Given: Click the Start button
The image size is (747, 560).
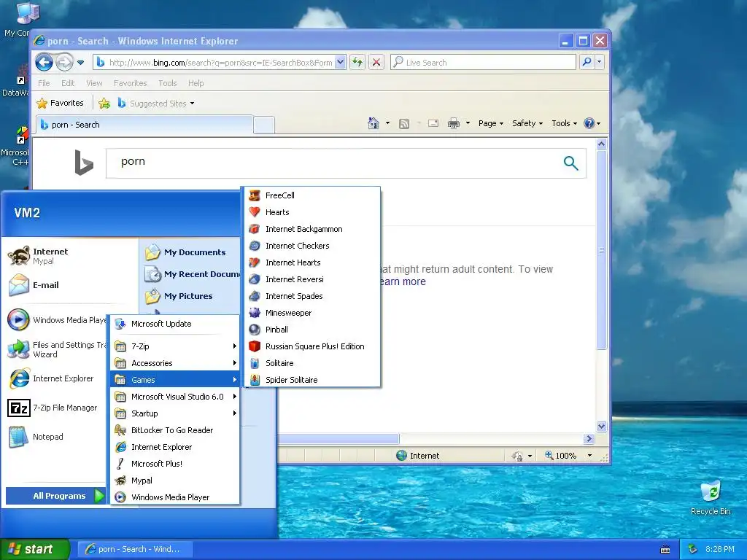Looking at the screenshot, I should (34, 549).
